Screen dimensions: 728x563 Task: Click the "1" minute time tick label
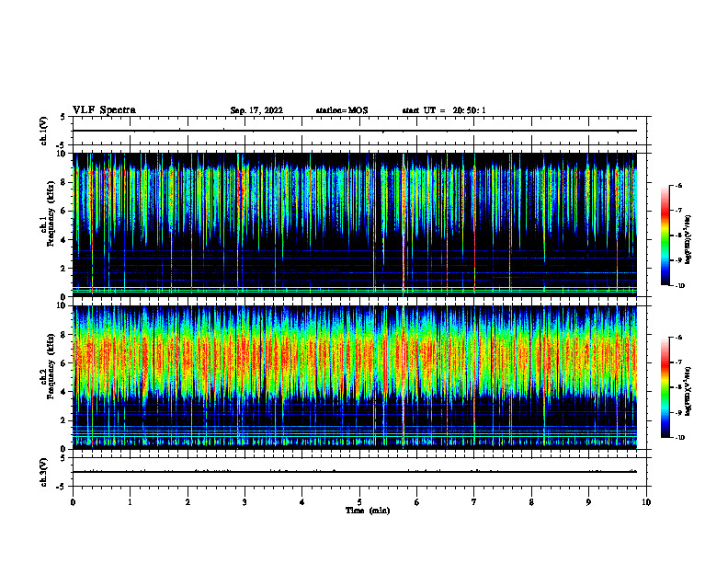(131, 502)
